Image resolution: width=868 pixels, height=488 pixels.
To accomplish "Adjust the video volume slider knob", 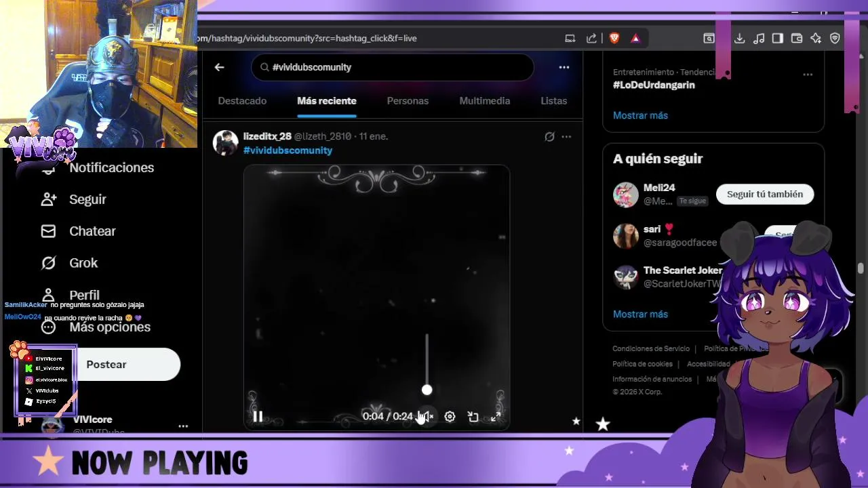I will click(427, 390).
